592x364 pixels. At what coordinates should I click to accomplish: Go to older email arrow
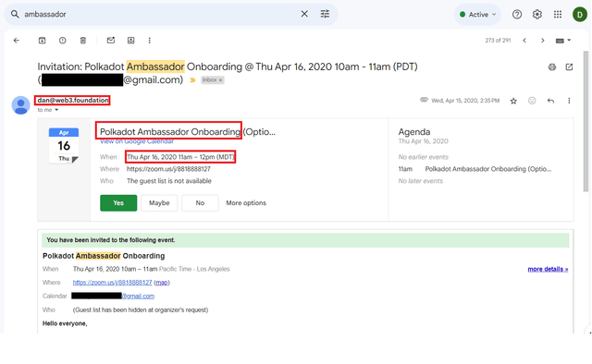pyautogui.click(x=543, y=41)
